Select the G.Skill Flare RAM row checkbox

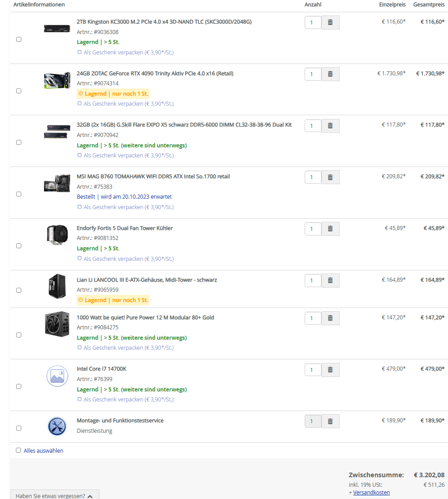[19, 142]
